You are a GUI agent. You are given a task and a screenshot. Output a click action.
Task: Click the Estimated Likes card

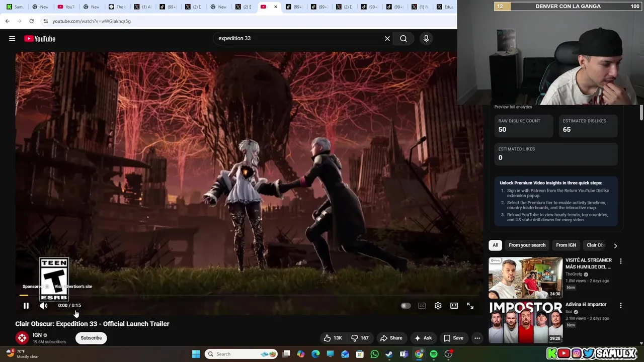(555, 154)
